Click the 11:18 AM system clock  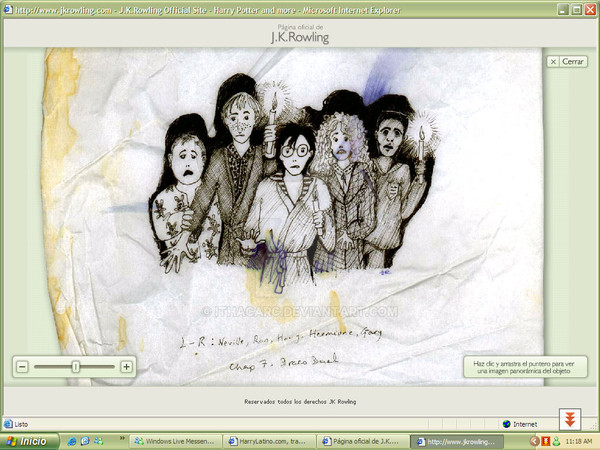click(x=578, y=442)
